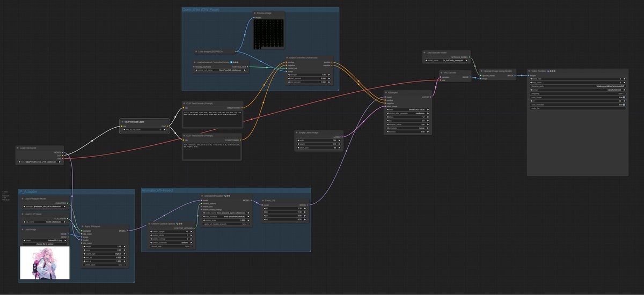644x295 pixels.
Task: Open model_name dropdown in Load Upscale Model
Action: 447,60
